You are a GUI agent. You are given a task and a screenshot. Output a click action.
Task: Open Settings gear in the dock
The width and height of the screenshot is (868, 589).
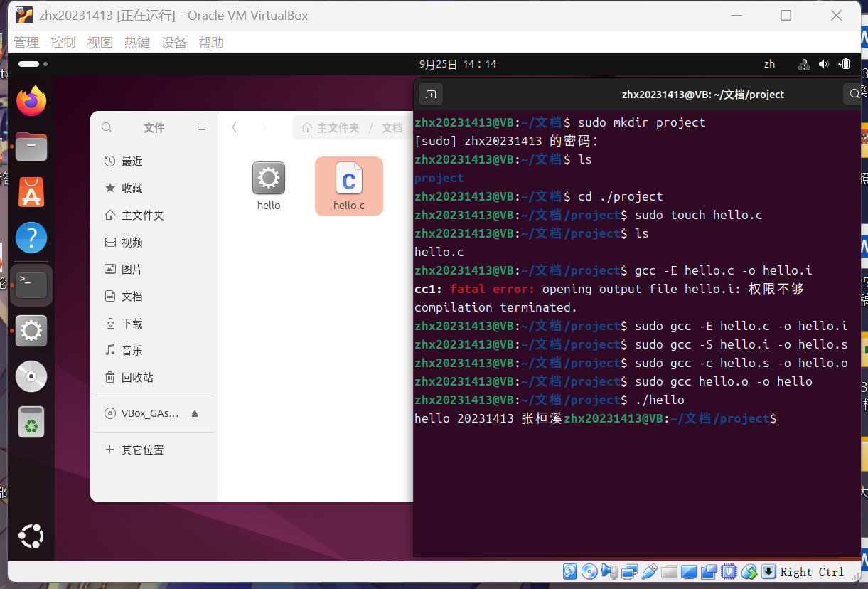[x=31, y=331]
